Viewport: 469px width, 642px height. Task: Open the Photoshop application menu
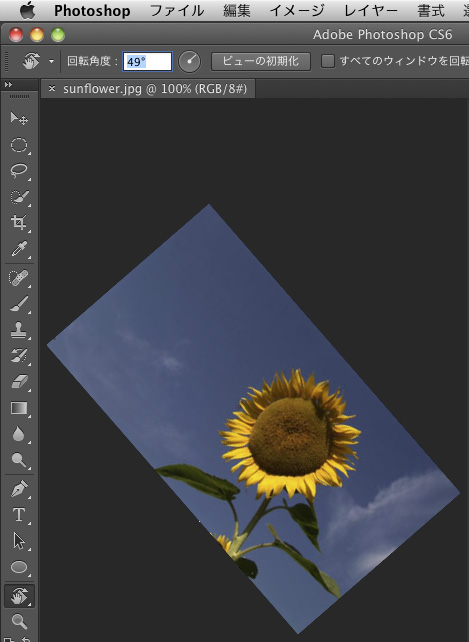(92, 11)
